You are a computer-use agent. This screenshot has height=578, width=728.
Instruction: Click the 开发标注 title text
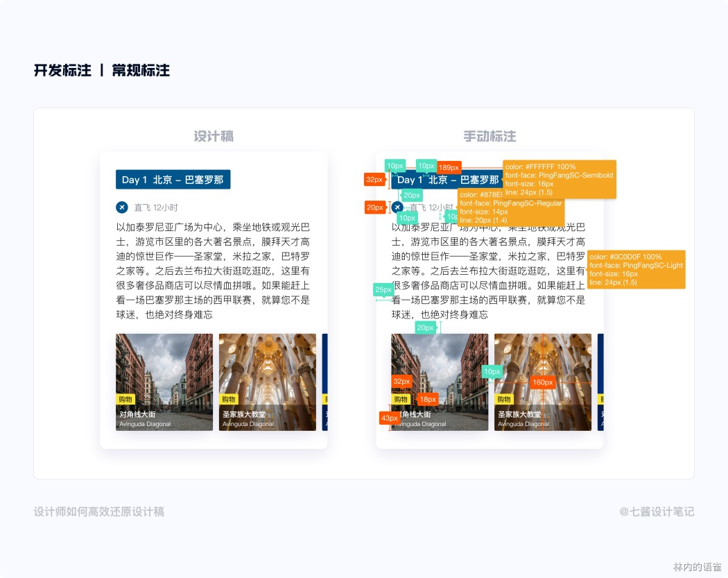[62, 70]
